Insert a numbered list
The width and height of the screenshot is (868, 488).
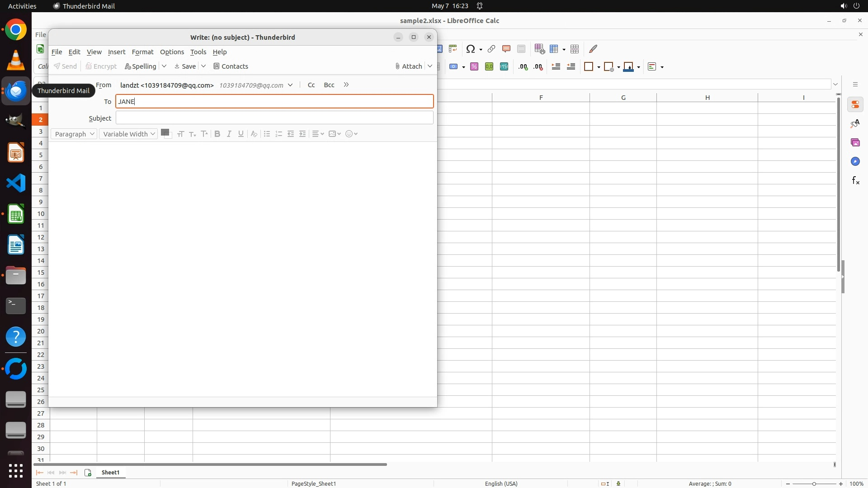click(x=278, y=134)
